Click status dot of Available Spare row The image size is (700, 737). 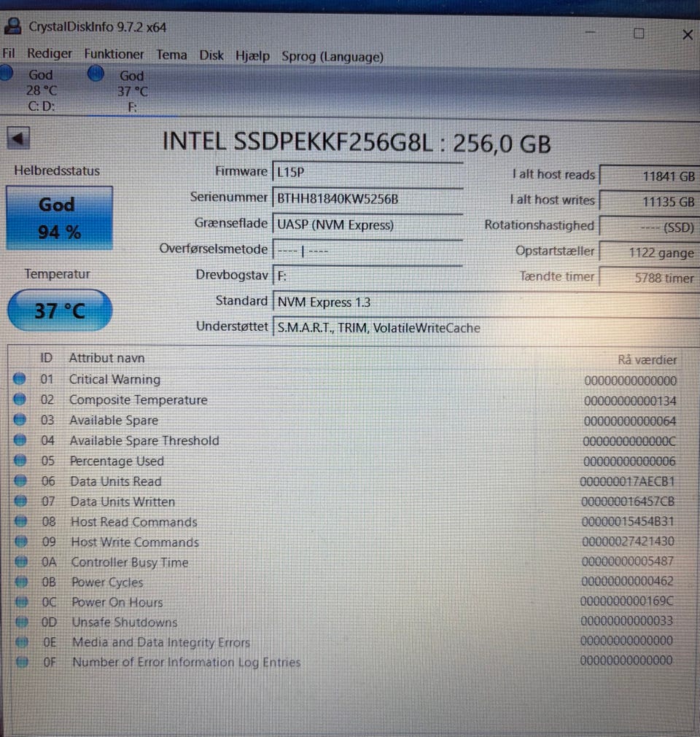20,418
